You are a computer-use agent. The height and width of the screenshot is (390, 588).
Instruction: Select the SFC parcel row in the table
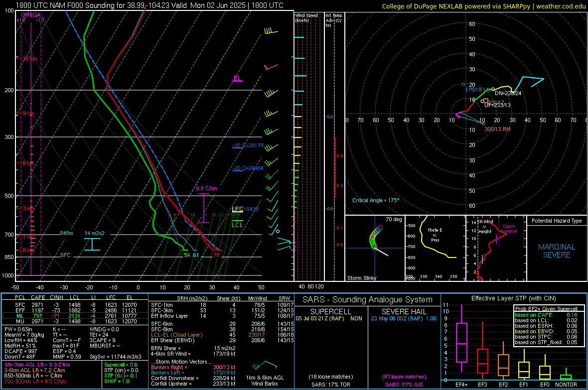click(76, 305)
